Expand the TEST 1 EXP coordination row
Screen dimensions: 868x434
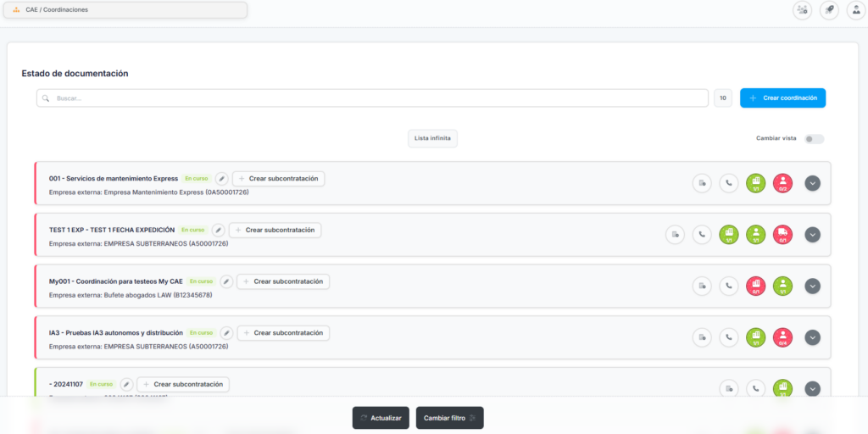pyautogui.click(x=812, y=235)
